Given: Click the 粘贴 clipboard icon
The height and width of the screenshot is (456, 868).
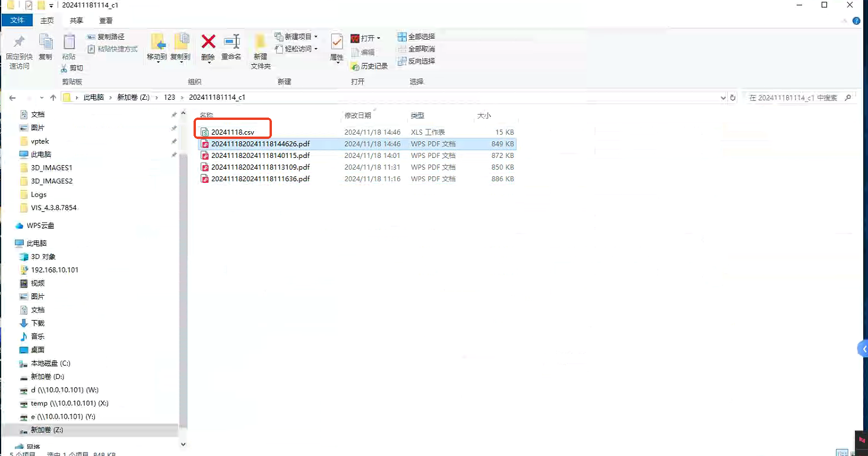Looking at the screenshot, I should point(69,42).
